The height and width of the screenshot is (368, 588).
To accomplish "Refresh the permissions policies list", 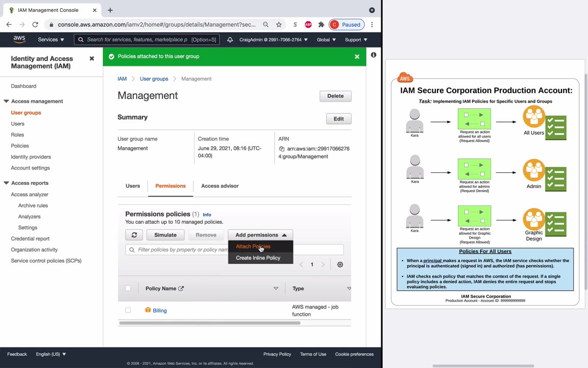I will pyautogui.click(x=134, y=235).
